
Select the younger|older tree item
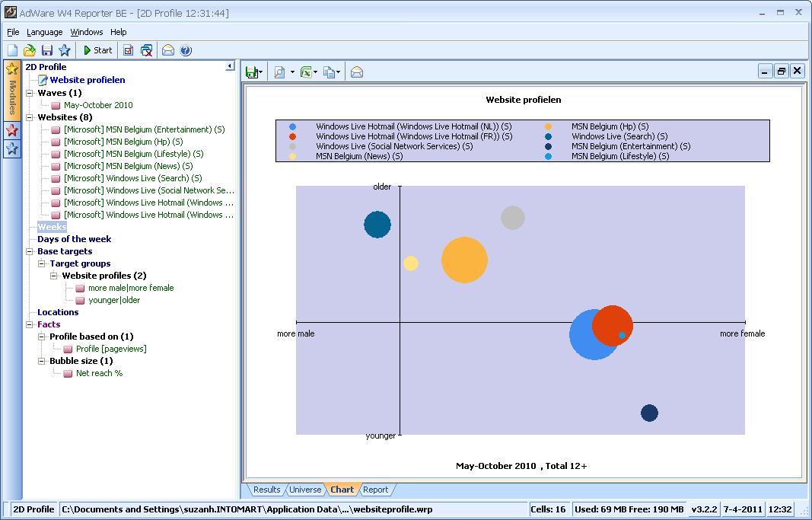[114, 301]
